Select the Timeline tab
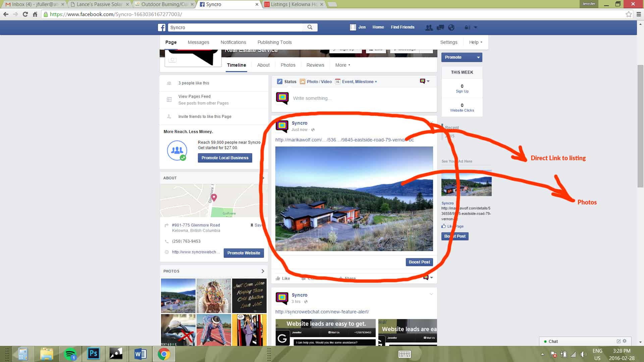This screenshot has width=644, height=362. pos(236,65)
